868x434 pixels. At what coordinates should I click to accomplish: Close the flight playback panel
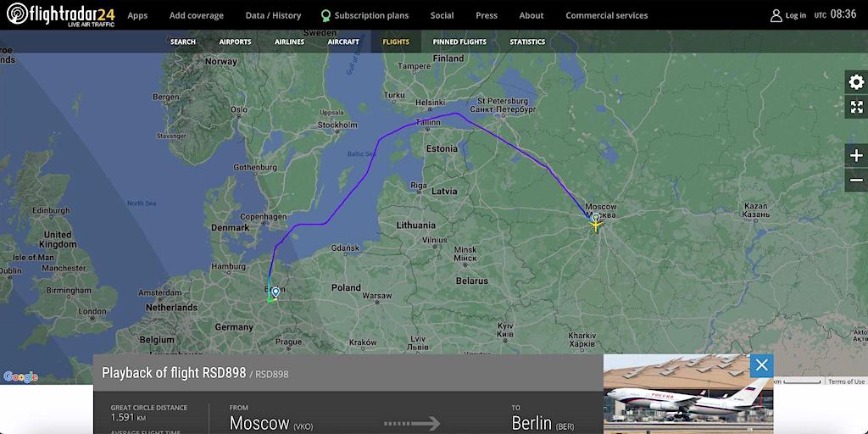(x=762, y=365)
